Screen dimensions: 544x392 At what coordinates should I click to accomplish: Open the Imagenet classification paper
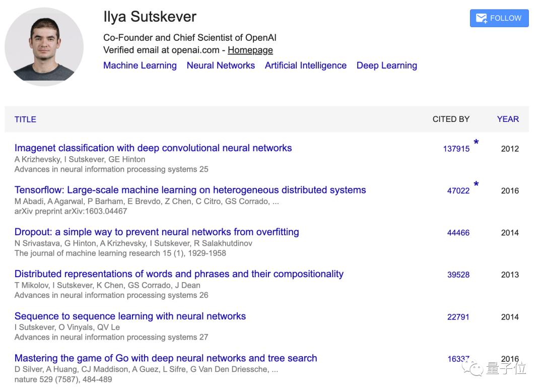click(x=153, y=148)
